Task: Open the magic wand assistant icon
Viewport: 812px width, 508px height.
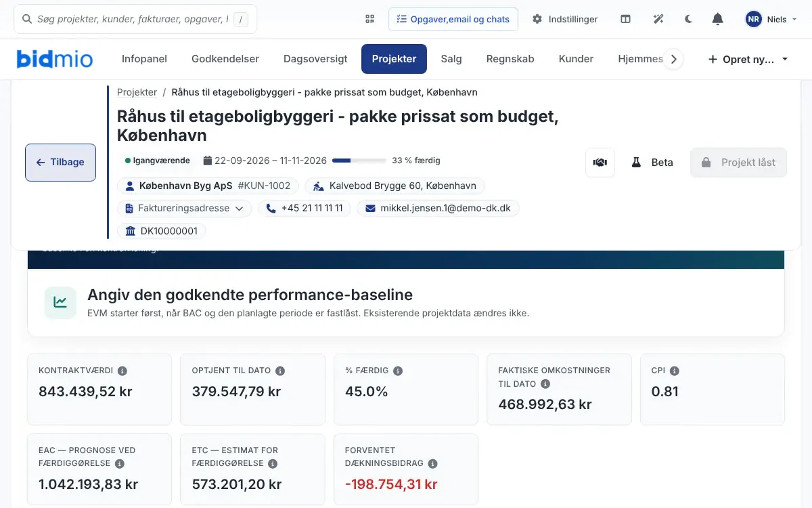Action: click(x=658, y=19)
